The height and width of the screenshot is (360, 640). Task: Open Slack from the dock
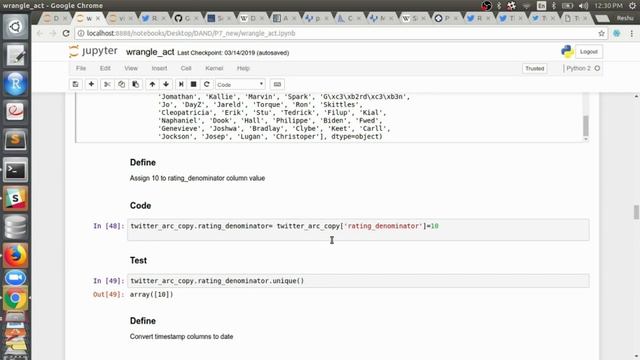tap(16, 198)
